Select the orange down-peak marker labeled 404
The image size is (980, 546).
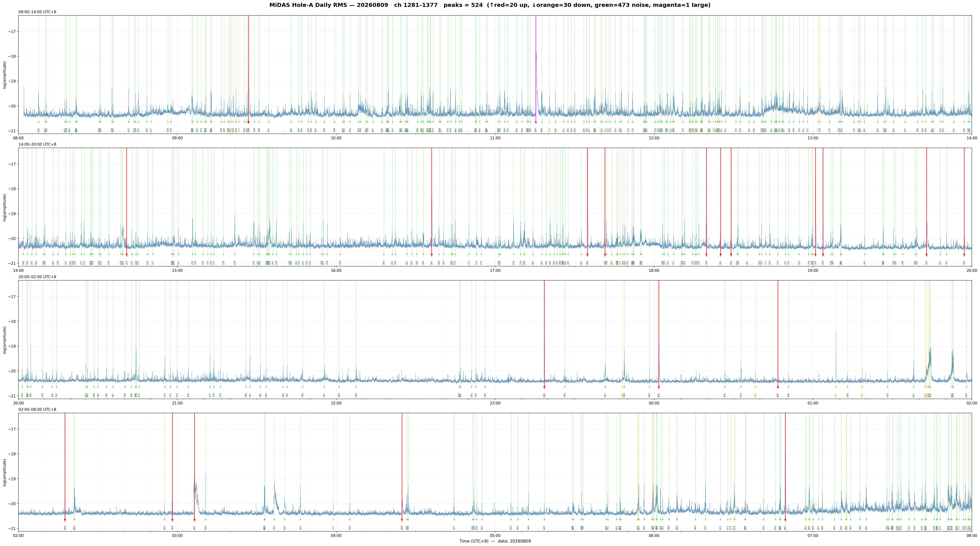pyautogui.click(x=755, y=387)
